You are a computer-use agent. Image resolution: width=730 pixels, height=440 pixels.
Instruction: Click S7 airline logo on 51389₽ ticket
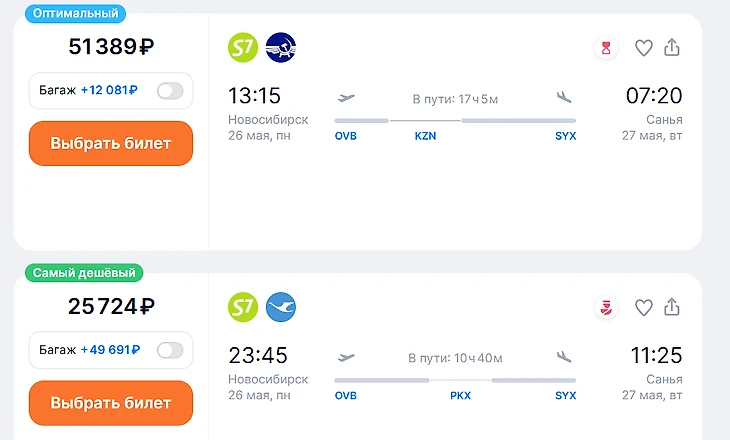[243, 47]
